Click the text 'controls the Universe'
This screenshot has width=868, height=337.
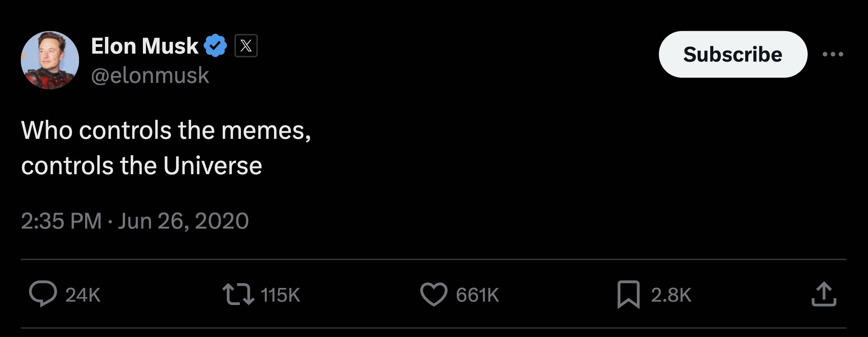[142, 166]
